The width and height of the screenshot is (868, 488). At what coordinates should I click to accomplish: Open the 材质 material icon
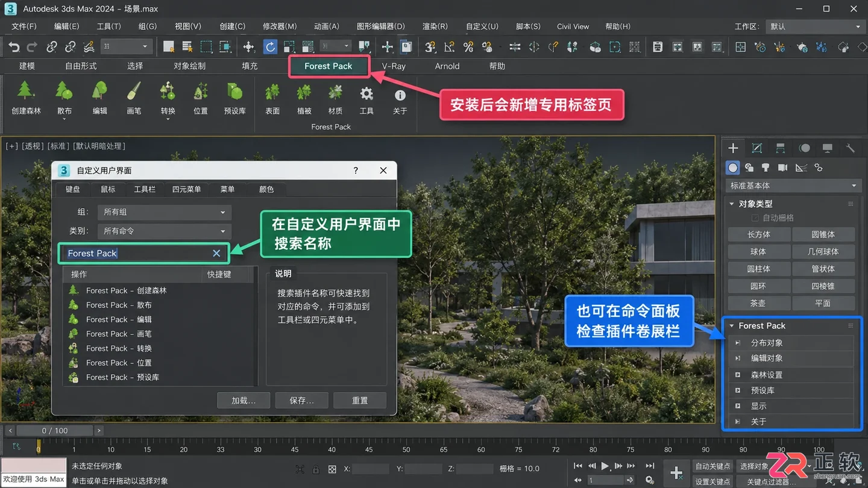(x=335, y=93)
